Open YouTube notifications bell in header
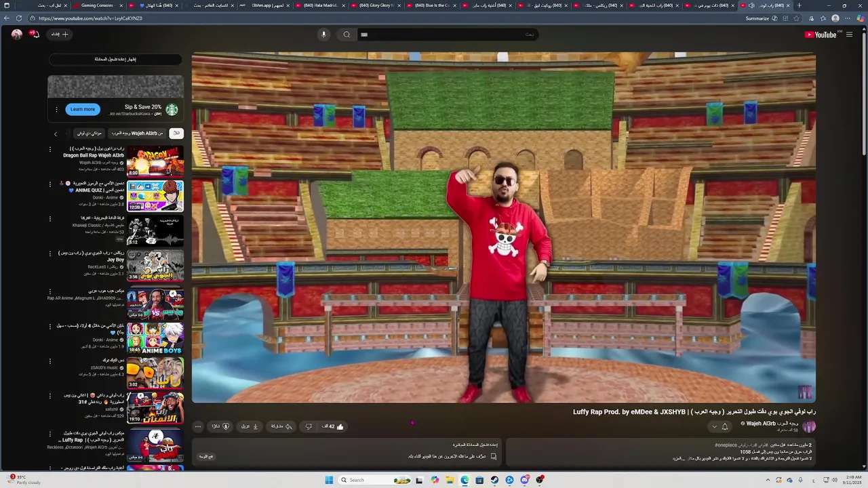The image size is (868, 488). tap(35, 34)
